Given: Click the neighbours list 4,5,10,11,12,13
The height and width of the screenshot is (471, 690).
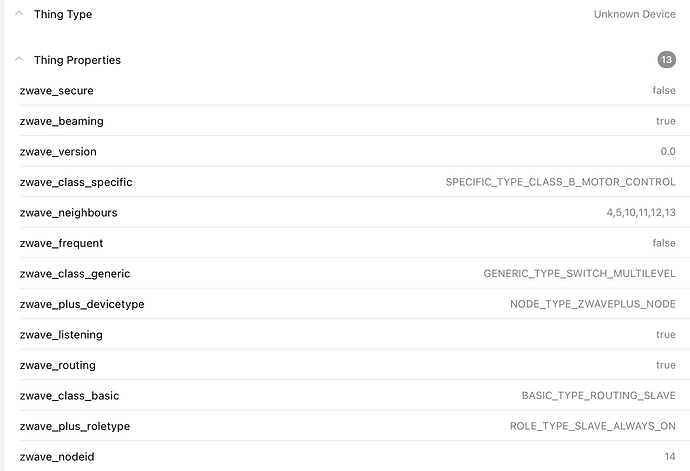Looking at the screenshot, I should pyautogui.click(x=641, y=213).
